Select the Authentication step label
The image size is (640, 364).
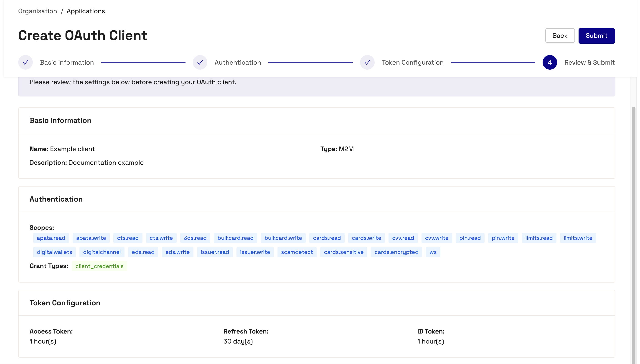click(x=238, y=62)
